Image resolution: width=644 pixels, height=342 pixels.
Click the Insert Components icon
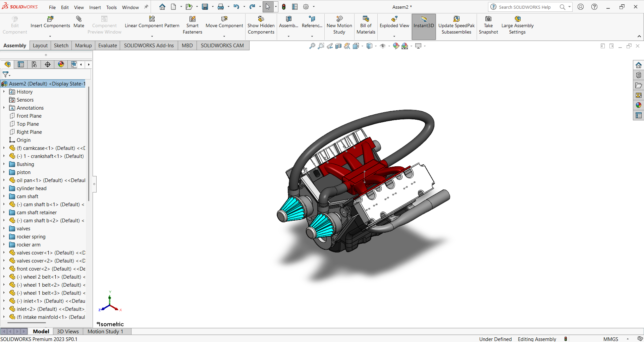50,19
